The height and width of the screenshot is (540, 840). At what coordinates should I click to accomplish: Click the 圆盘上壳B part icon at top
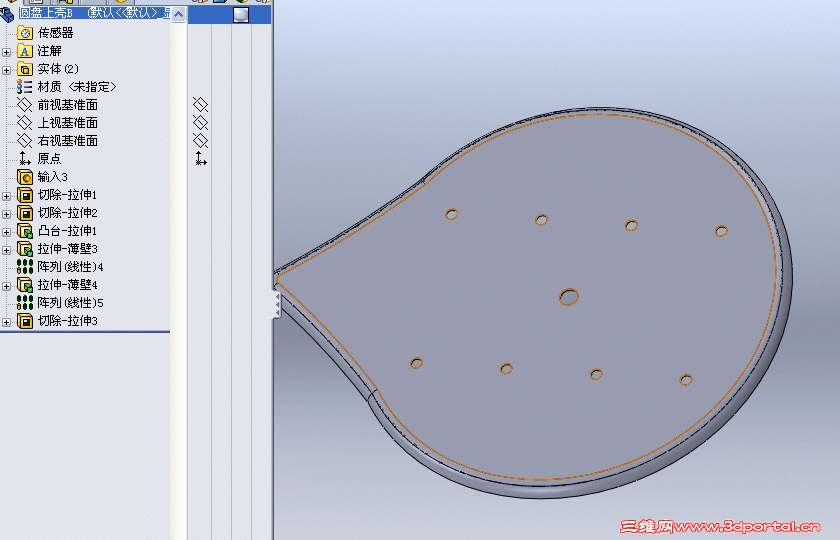(7, 14)
